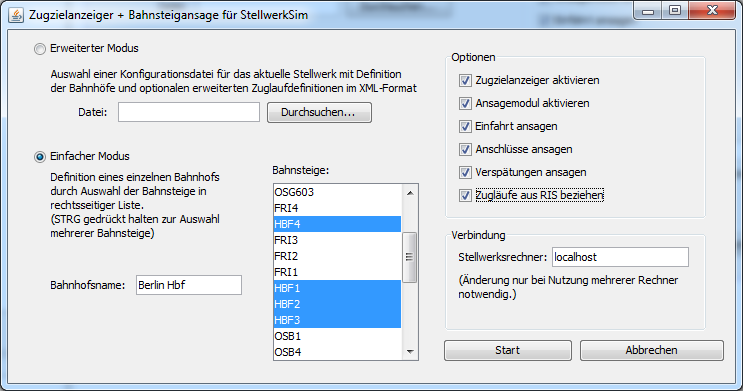Click the Bahnhofsname field with Berlin Hbf
Viewport: 743px width, 391px height.
[189, 285]
